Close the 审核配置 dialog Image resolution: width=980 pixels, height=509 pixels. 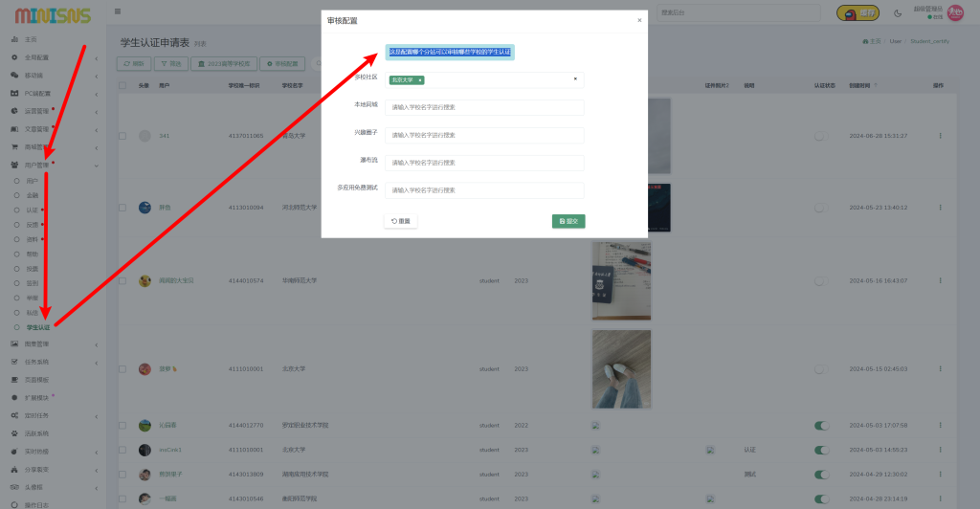click(639, 20)
